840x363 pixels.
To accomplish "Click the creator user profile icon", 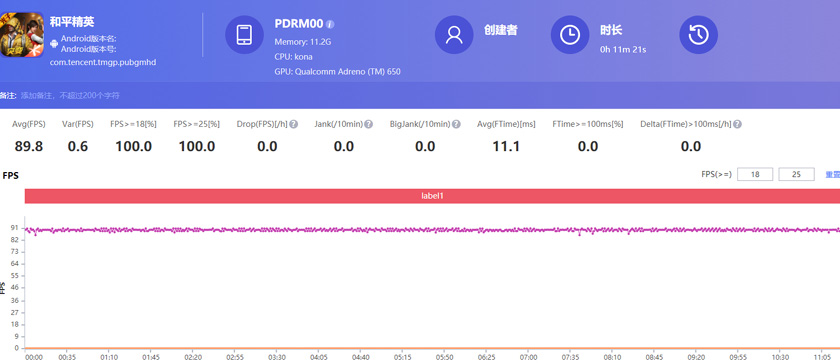I will 454,35.
